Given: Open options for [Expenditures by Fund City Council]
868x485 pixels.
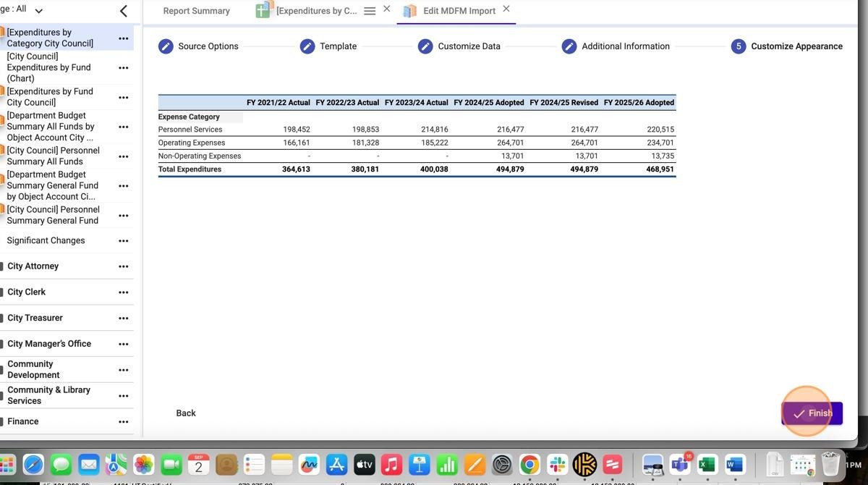Looking at the screenshot, I should 124,98.
